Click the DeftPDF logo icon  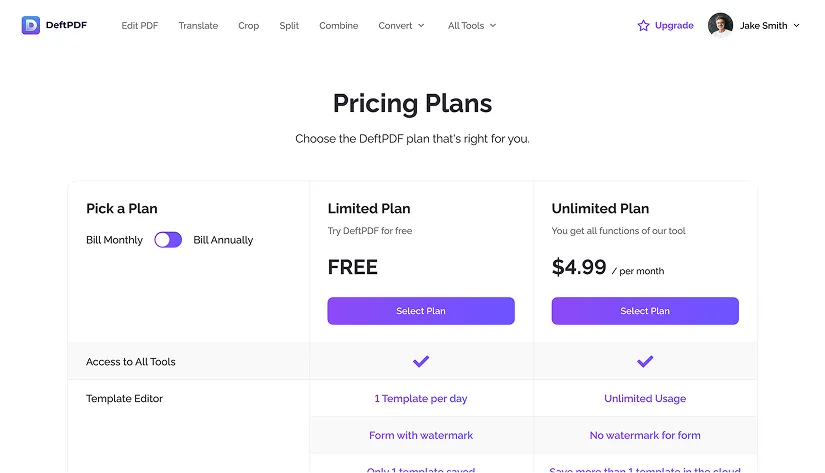point(31,25)
